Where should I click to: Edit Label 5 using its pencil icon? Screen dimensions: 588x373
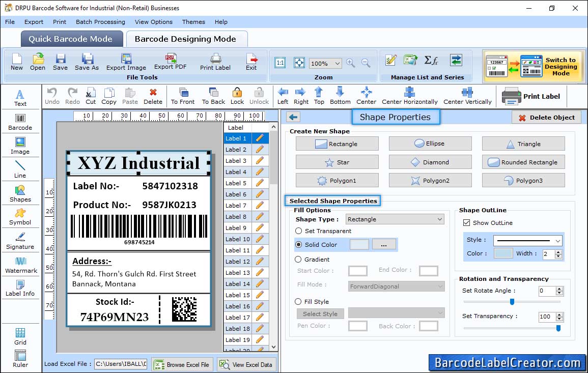(x=260, y=183)
